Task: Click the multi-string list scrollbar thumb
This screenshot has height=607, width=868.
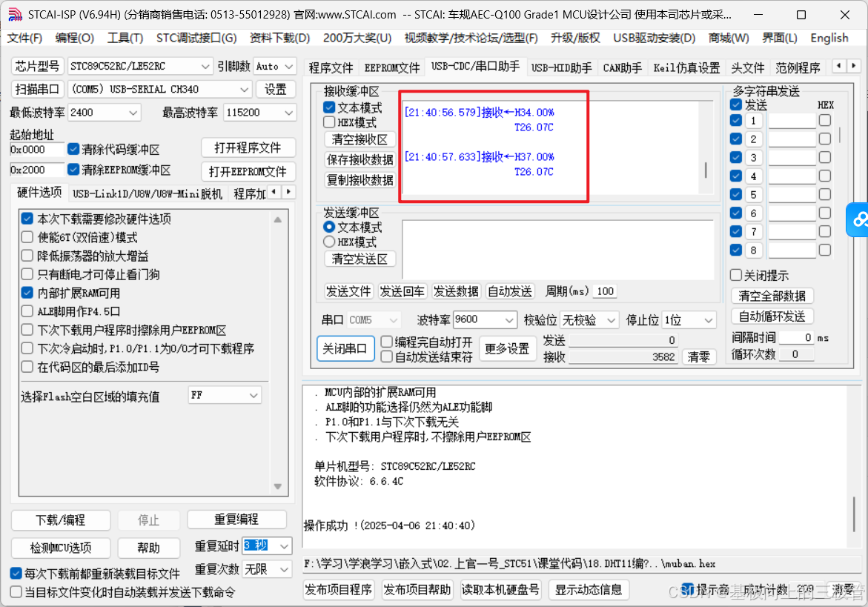Action: [x=840, y=134]
